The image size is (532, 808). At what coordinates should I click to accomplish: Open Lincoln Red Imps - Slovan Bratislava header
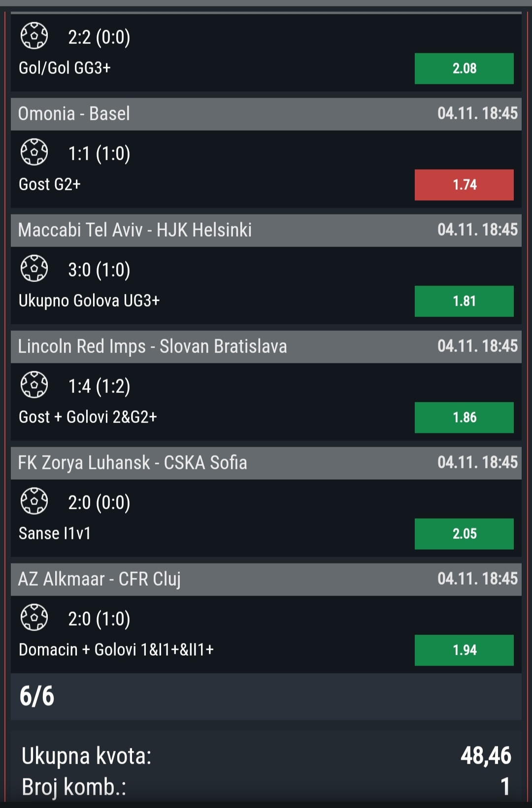coord(266,347)
